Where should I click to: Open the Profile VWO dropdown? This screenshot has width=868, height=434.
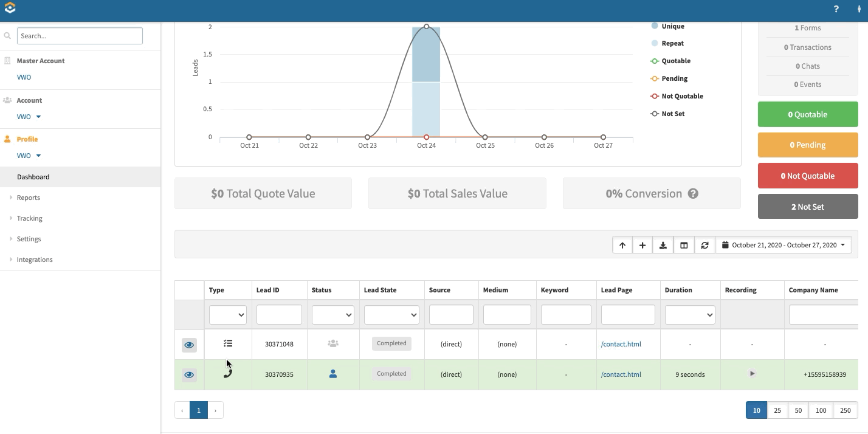pos(29,156)
